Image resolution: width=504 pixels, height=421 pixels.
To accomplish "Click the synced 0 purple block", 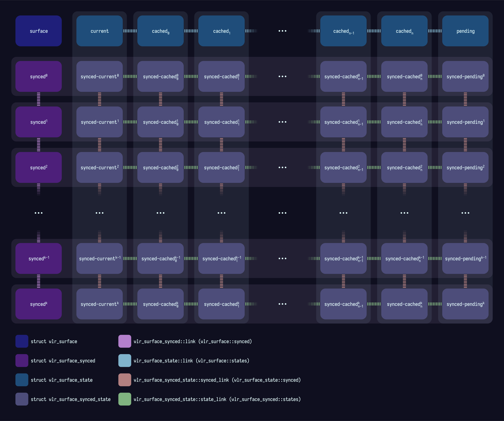I will 38,76.
